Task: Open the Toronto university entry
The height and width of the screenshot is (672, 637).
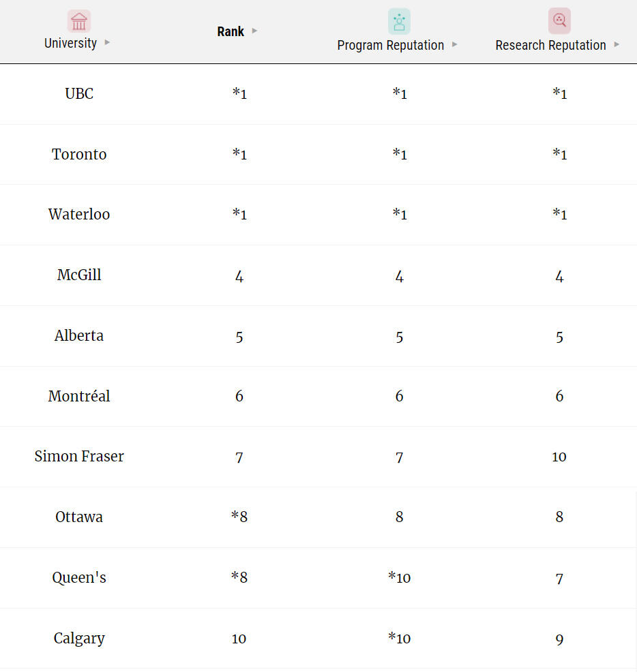Action: pos(79,154)
